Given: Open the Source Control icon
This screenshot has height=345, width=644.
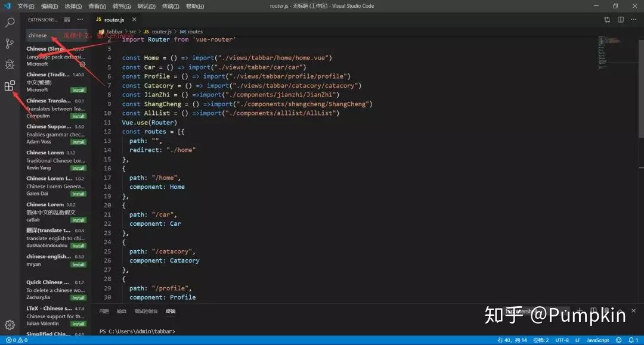Looking at the screenshot, I should coord(10,43).
